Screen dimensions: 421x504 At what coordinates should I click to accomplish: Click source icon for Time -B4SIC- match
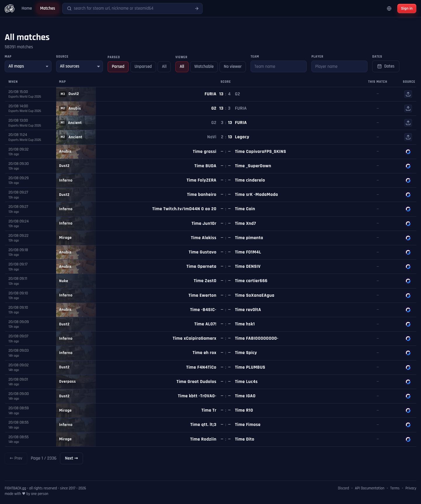point(408,310)
